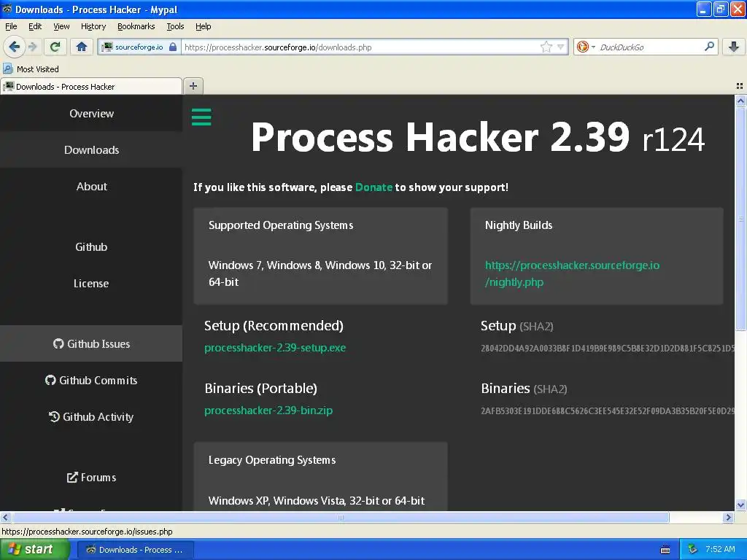Screen dimensions: 747x560
Task: Open a new tab with plus button
Action: (x=193, y=86)
